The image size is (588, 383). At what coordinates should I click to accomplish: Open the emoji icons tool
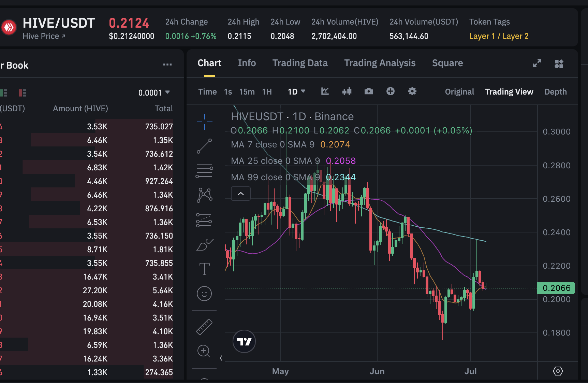(204, 294)
